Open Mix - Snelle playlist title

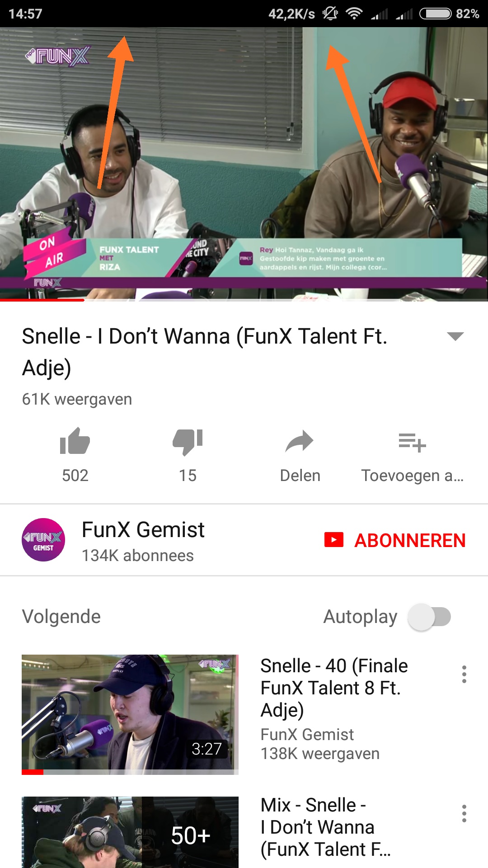(x=326, y=827)
